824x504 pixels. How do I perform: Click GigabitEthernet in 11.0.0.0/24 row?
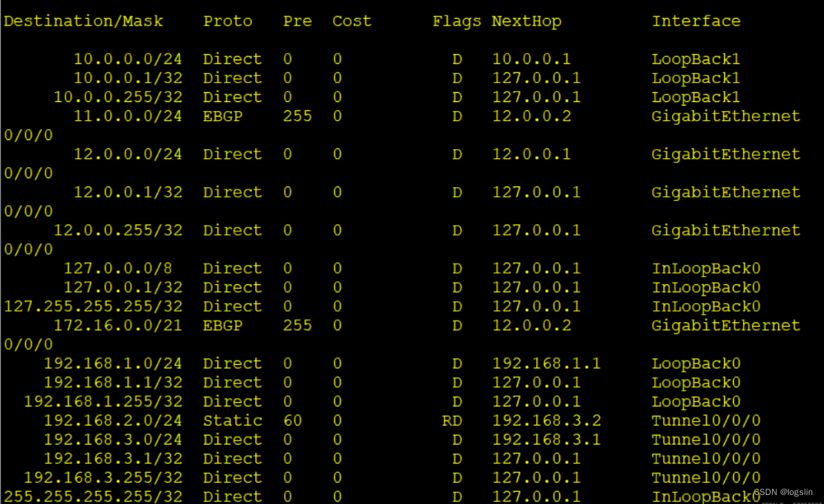pos(726,116)
